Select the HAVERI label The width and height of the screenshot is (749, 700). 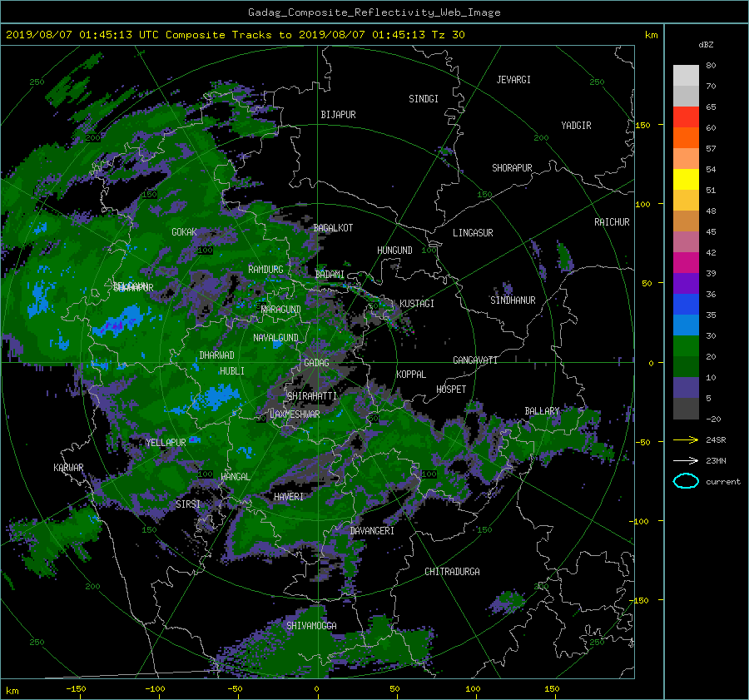click(289, 498)
